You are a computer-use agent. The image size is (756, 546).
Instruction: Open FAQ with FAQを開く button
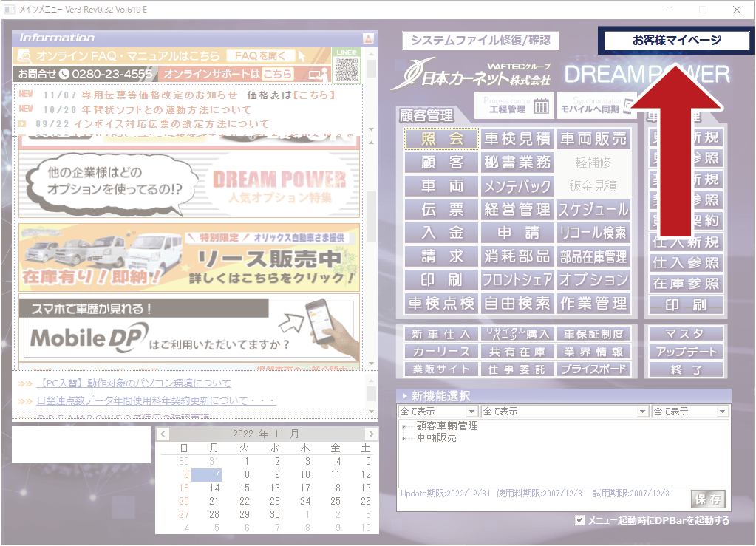[260, 56]
